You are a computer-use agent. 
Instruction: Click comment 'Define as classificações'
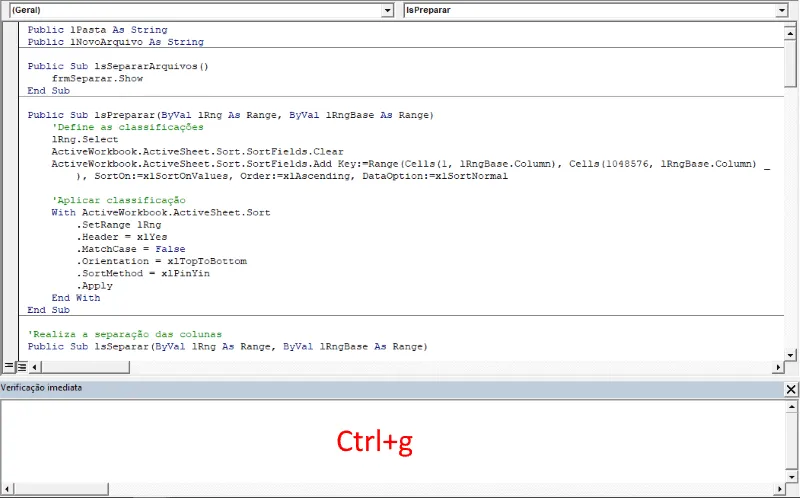[x=128, y=127]
